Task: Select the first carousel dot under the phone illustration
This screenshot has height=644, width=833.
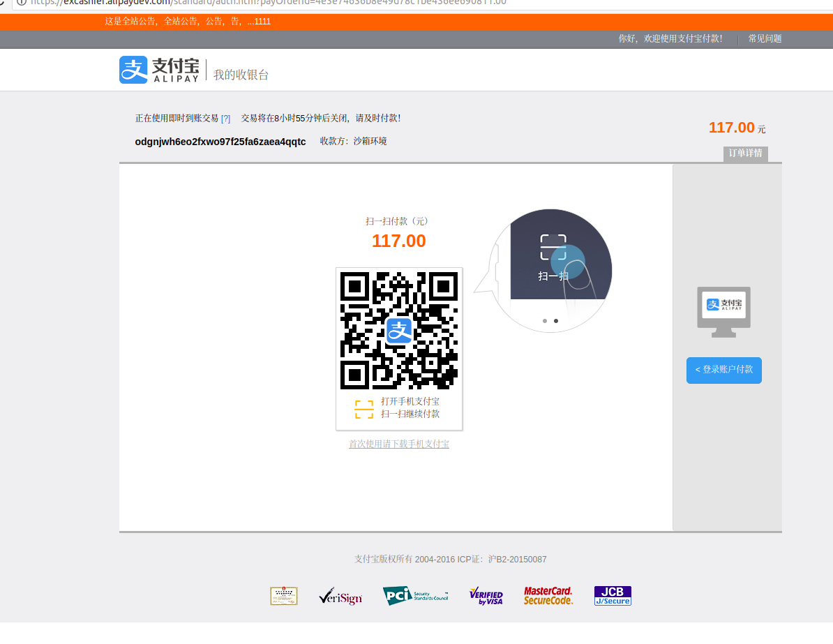Action: click(x=545, y=321)
